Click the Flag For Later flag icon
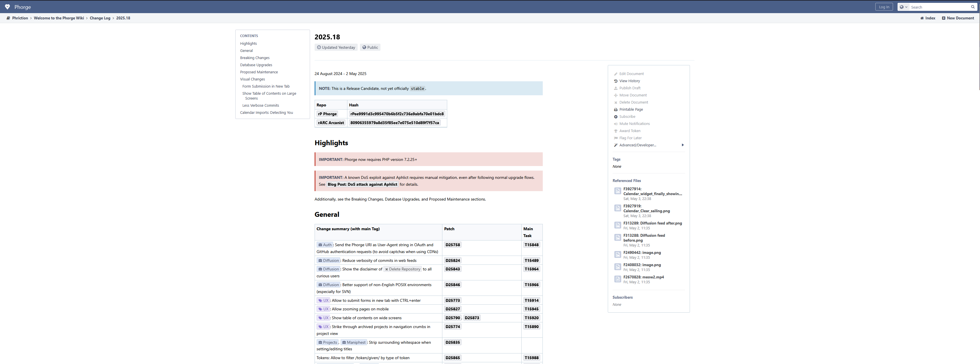980x364 pixels. 615,138
